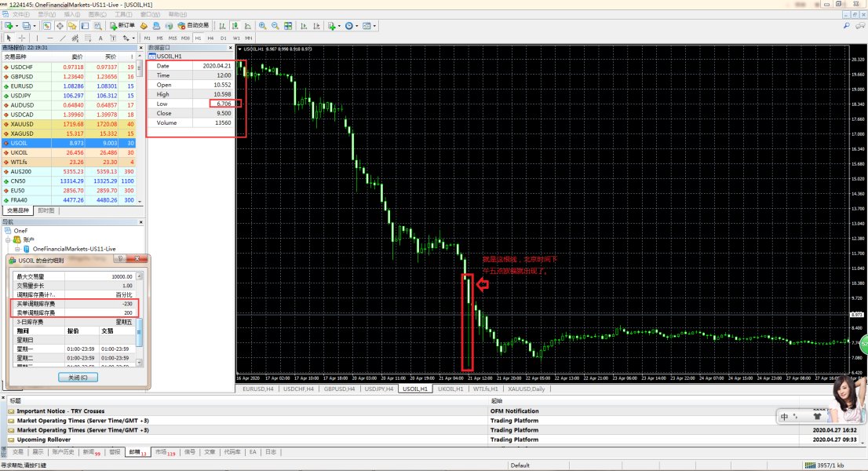Switch to candlestick chart type icon

click(235, 25)
